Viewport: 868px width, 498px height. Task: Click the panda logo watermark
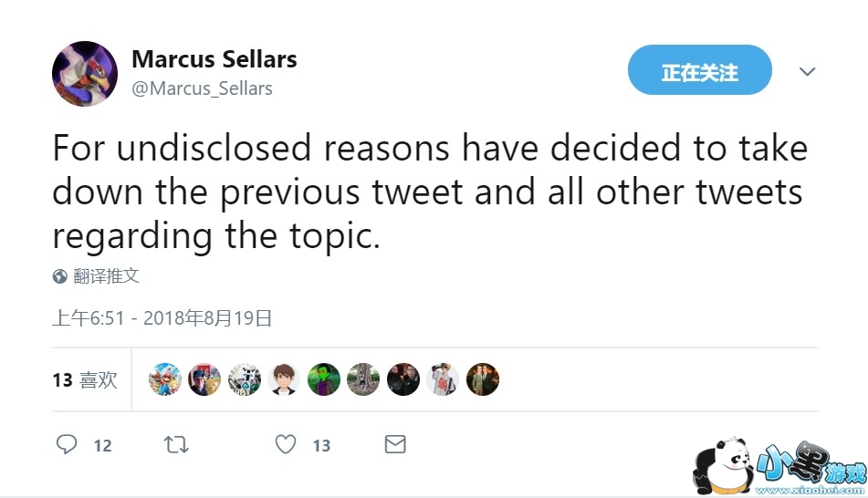[x=721, y=465]
